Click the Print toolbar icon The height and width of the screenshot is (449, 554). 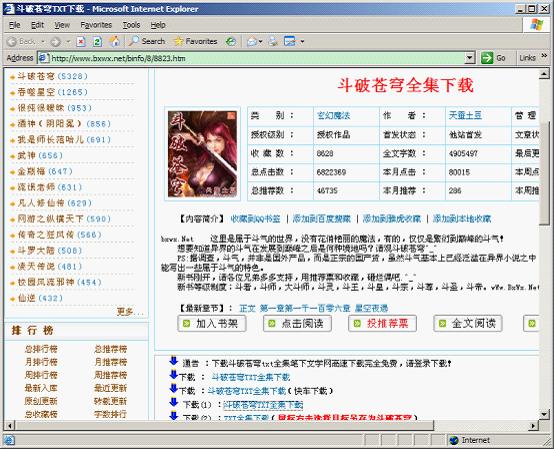[273, 41]
